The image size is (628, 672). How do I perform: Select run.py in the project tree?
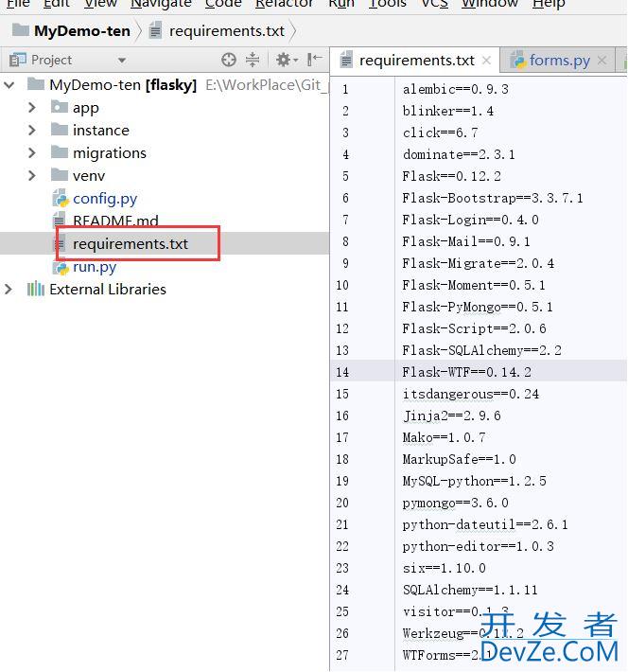tap(95, 267)
